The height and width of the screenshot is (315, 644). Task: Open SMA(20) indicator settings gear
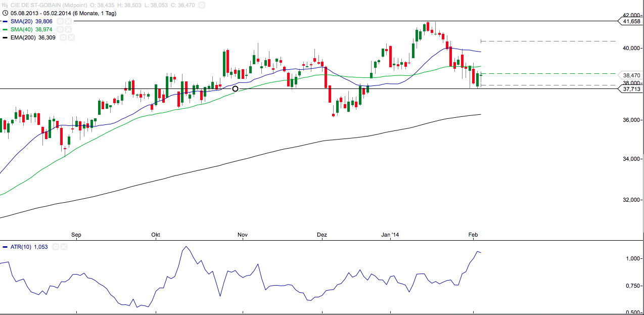(60, 21)
